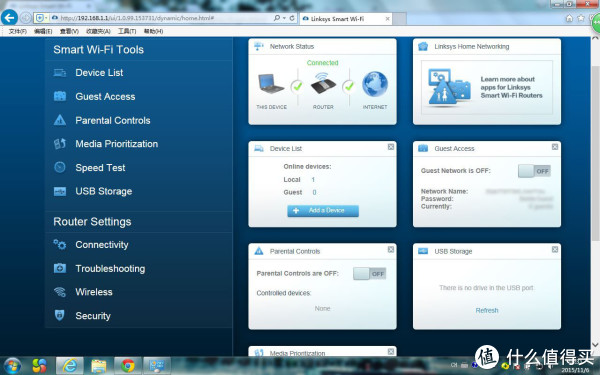The width and height of the screenshot is (600, 375).
Task: Close the Guest Access widget
Action: point(555,147)
